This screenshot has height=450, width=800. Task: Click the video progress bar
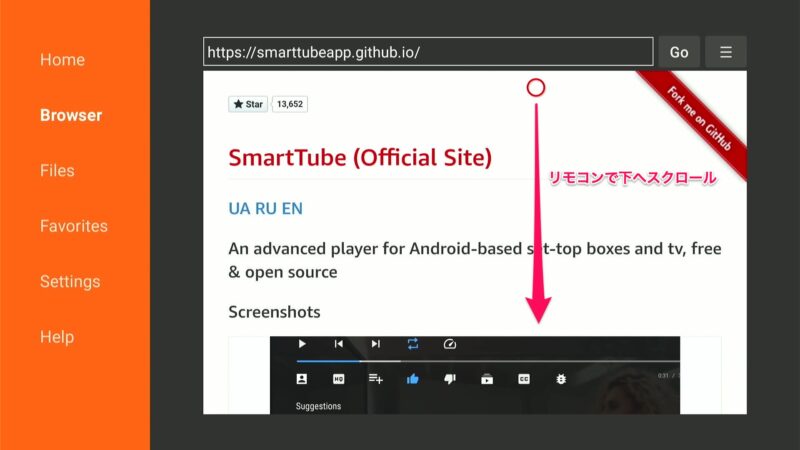[x=488, y=361]
